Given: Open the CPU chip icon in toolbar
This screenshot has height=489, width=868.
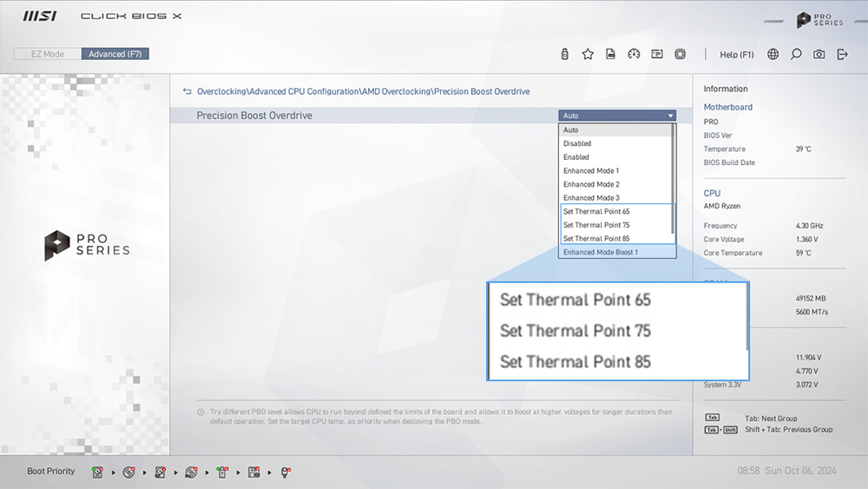Looking at the screenshot, I should tap(680, 54).
